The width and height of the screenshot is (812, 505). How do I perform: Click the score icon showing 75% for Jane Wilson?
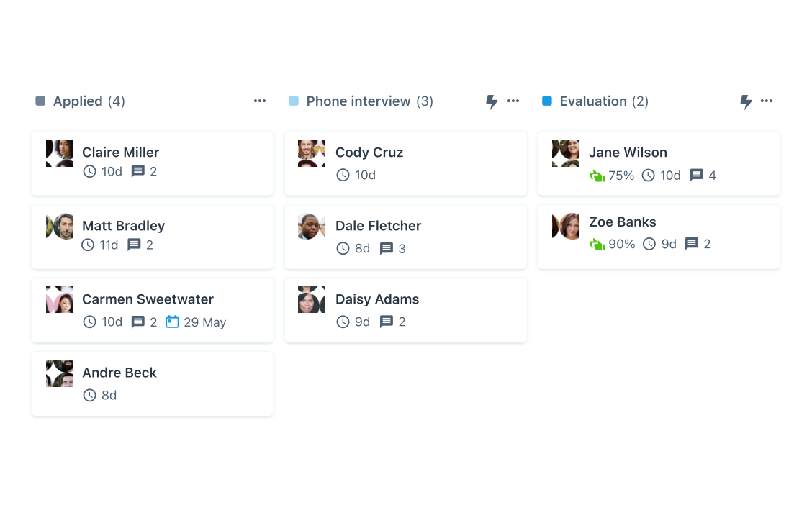597,175
